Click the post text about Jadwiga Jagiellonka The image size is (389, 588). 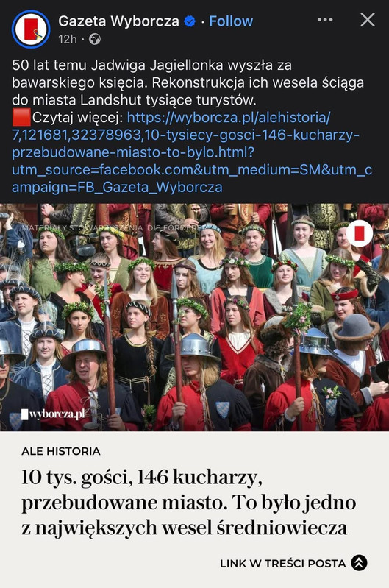[188, 82]
